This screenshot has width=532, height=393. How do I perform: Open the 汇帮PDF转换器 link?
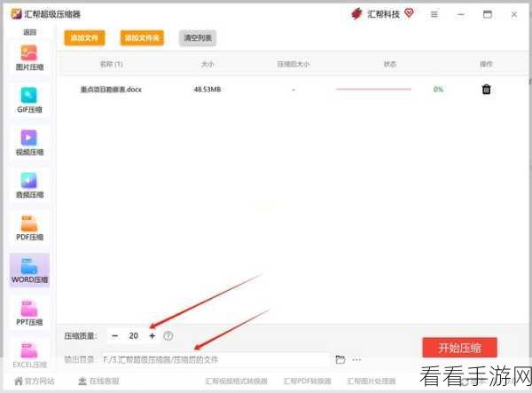tap(307, 381)
